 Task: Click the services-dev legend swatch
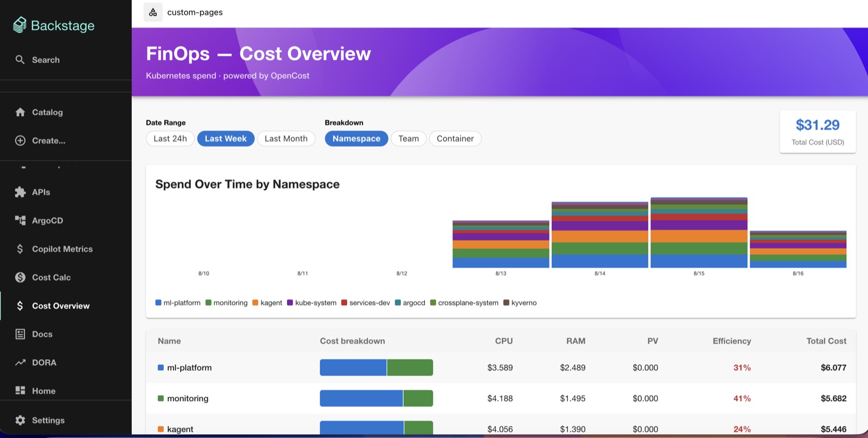344,302
